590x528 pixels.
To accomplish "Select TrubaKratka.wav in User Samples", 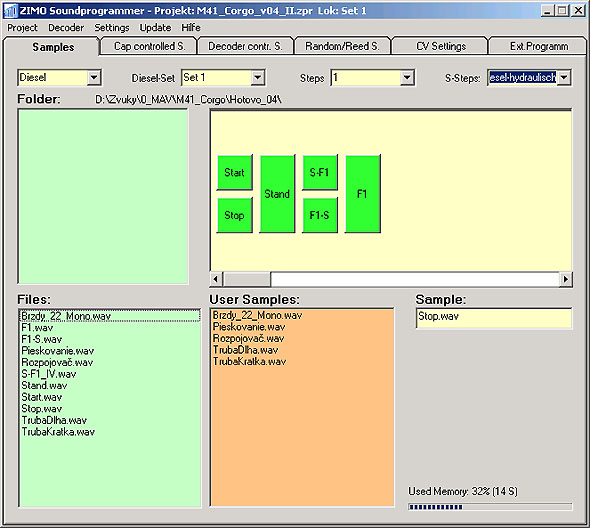I will click(302, 362).
